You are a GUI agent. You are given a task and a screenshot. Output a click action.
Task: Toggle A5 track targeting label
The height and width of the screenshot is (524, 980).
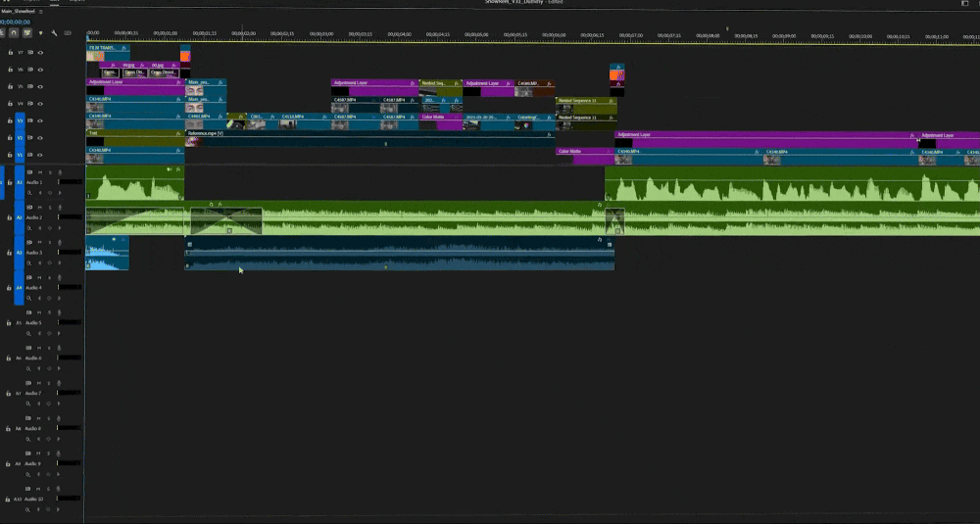19,323
